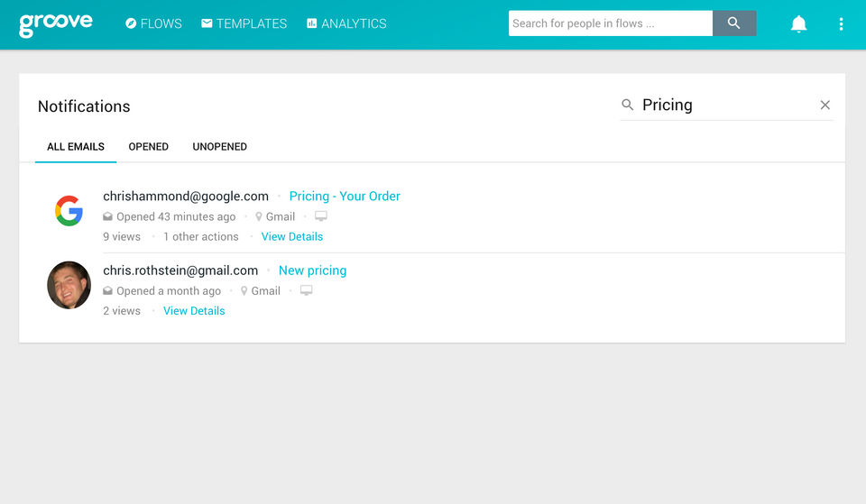866x504 pixels.
Task: Go to Templates
Action: pyautogui.click(x=244, y=23)
